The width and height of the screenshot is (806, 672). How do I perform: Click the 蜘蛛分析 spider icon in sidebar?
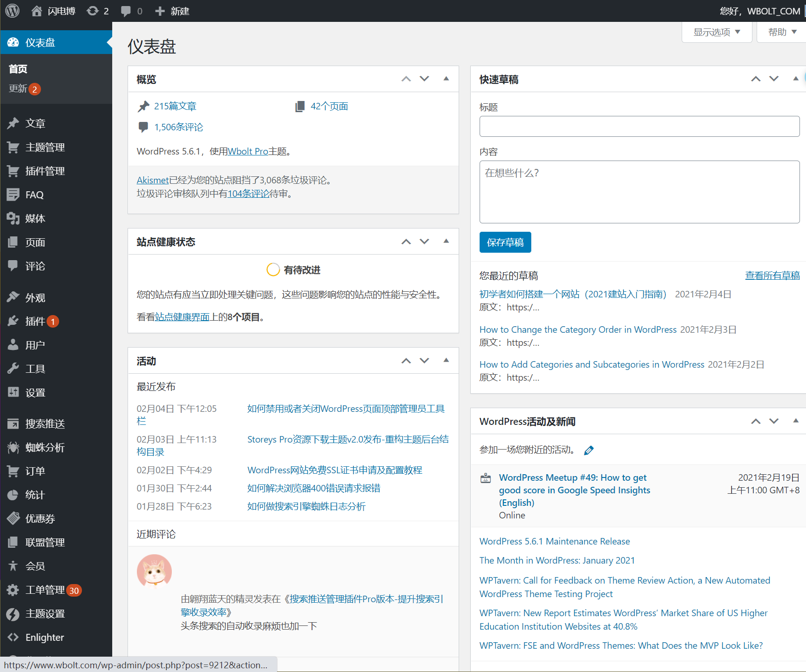(x=13, y=447)
